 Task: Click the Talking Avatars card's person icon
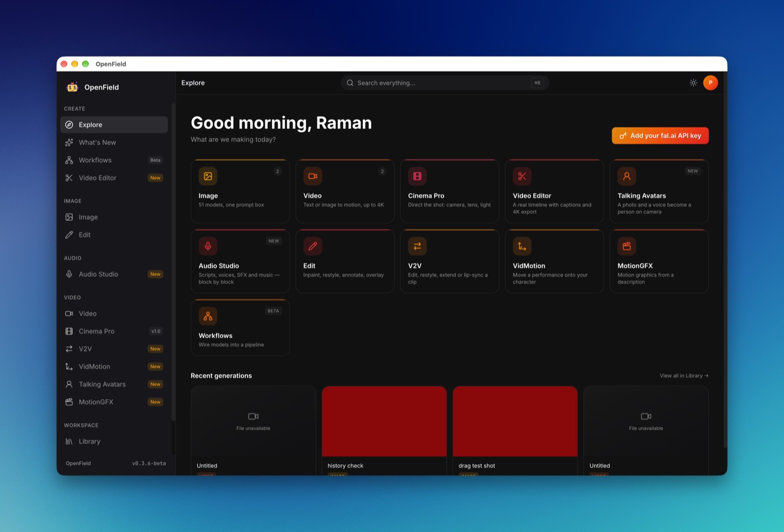pyautogui.click(x=627, y=176)
